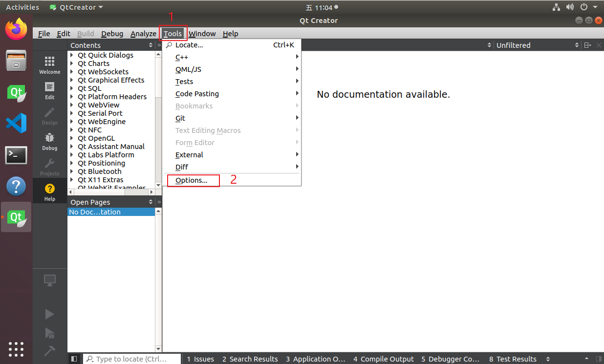Viewport: 604px width, 364px height.
Task: Open the Debug menu
Action: (x=112, y=33)
